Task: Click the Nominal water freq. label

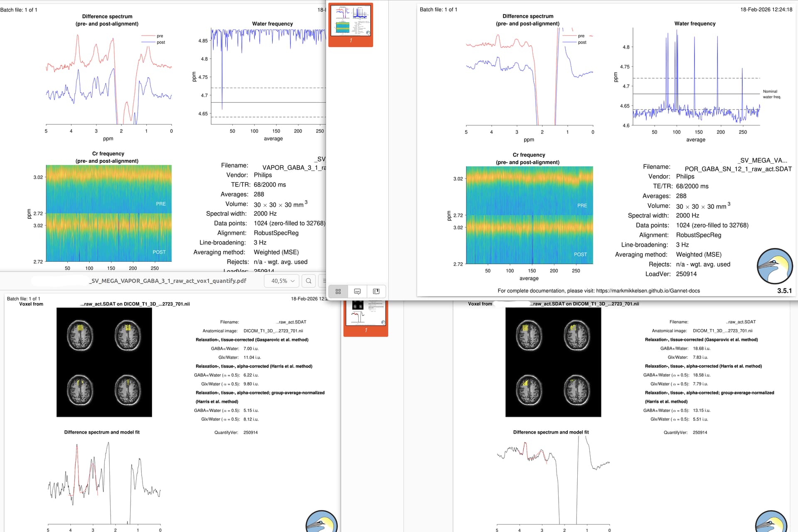Action: coord(771,94)
